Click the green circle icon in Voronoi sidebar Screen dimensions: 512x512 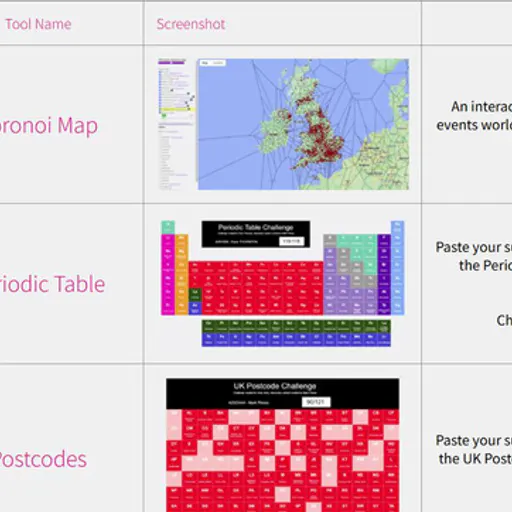click(164, 116)
